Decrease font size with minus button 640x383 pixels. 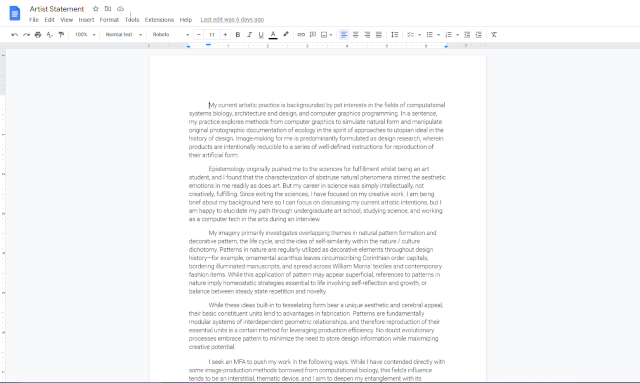tap(199, 35)
